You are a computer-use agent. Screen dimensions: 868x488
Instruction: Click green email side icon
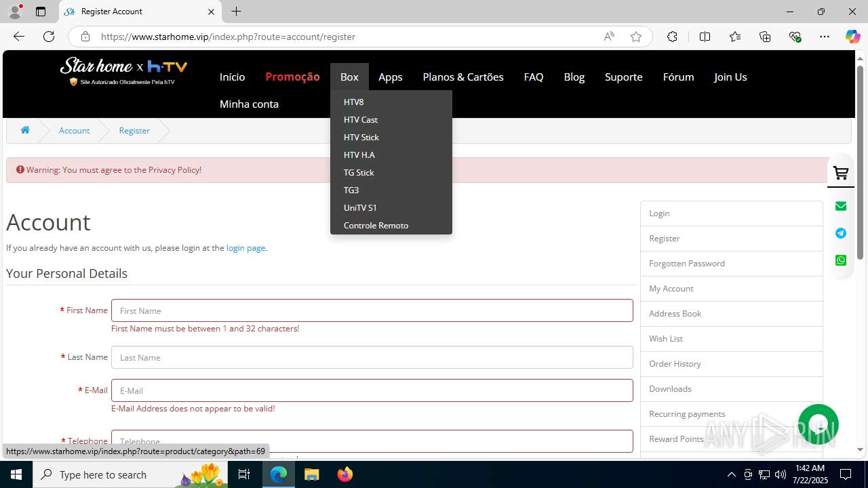point(841,206)
